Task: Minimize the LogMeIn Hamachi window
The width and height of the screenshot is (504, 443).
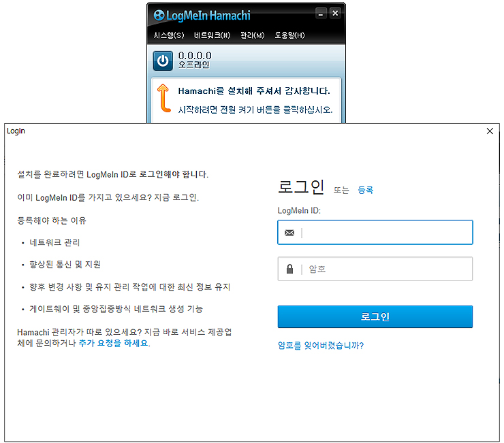Action: 321,14
